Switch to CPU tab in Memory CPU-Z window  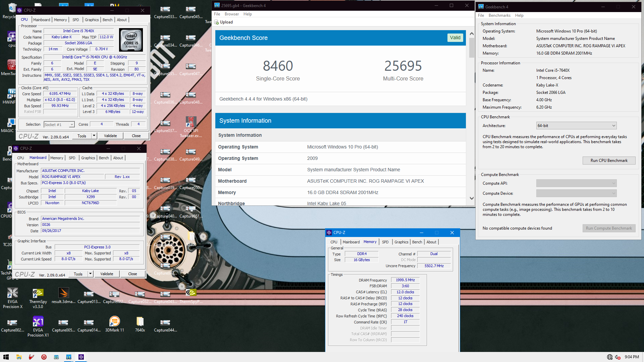(334, 242)
